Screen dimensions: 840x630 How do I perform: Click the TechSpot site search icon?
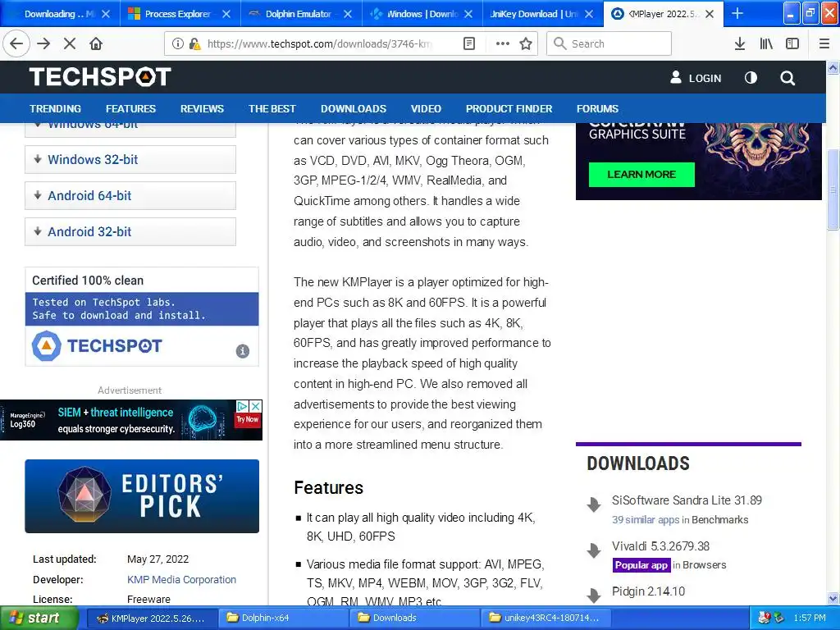click(787, 78)
